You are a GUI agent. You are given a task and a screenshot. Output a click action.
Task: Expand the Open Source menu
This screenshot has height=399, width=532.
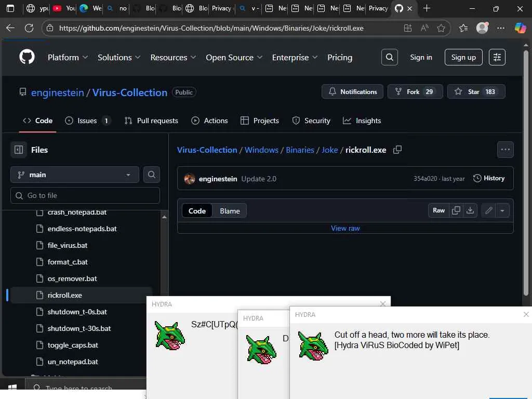[234, 58]
